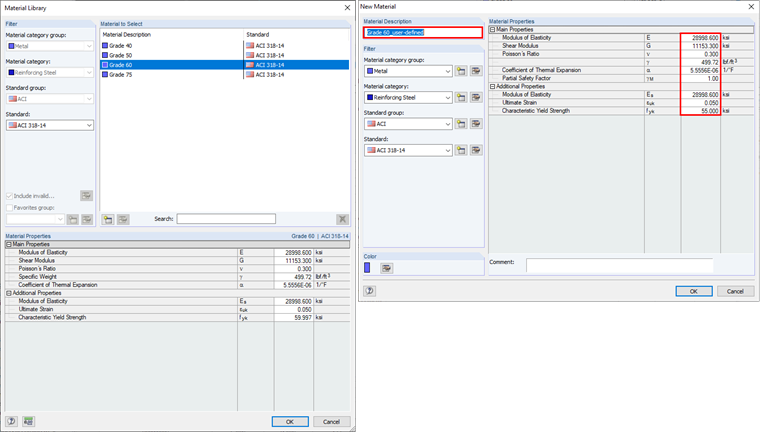Select Grade 50 material row
Image resolution: width=760 pixels, height=432 pixels.
tap(224, 55)
